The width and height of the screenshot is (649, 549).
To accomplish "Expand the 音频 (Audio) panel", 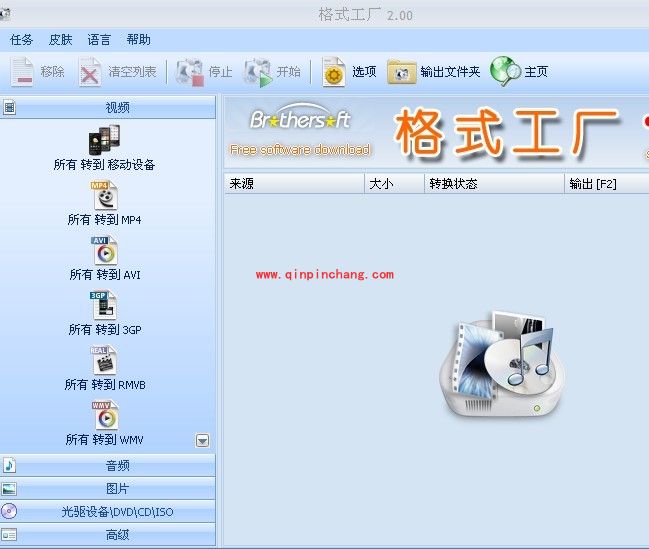I will click(x=108, y=465).
